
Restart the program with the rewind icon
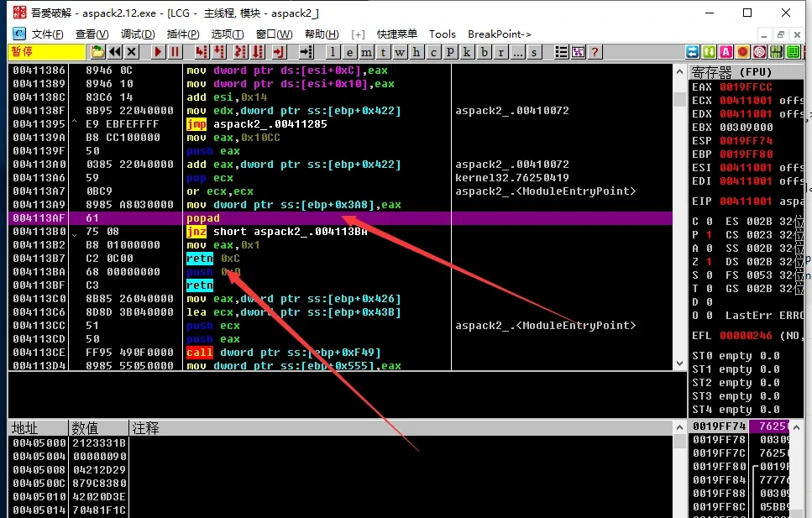(114, 52)
